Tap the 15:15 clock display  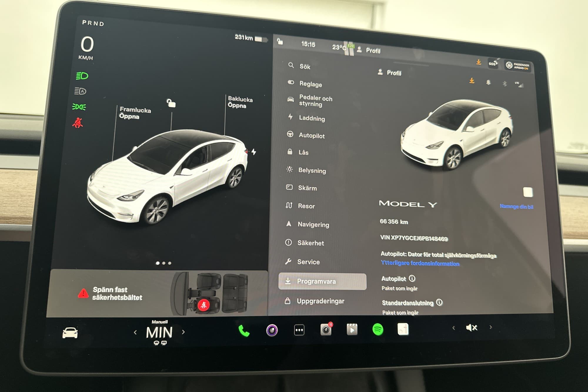point(308,44)
